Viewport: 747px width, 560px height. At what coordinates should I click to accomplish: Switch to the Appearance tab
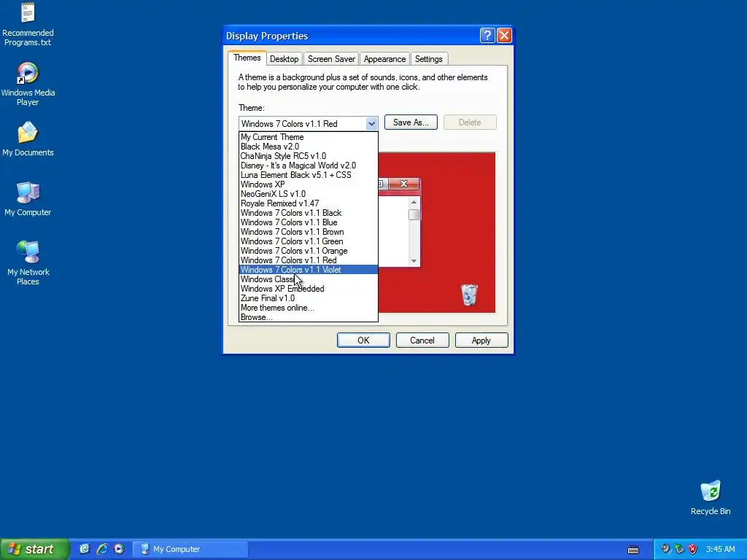pos(384,59)
